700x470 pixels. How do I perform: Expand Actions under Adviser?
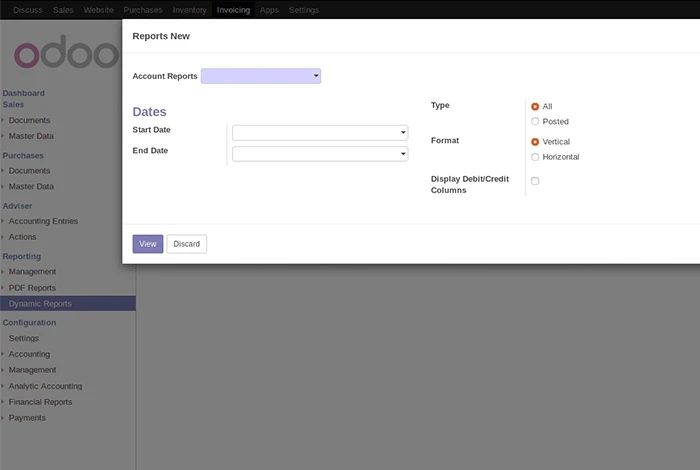[x=22, y=237]
